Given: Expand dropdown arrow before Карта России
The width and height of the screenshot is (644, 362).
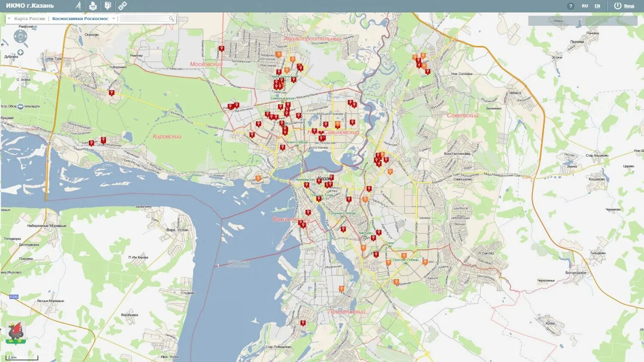Looking at the screenshot, I should [9, 18].
